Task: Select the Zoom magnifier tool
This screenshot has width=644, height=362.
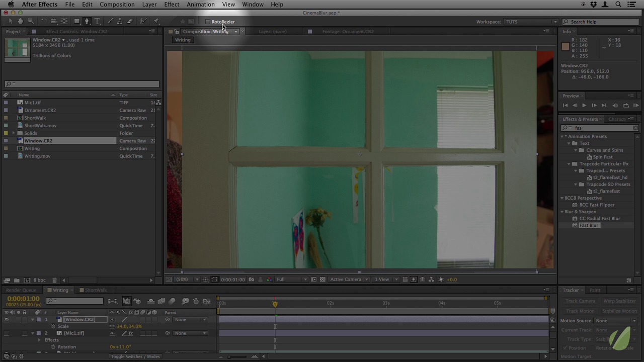Action: (x=31, y=21)
